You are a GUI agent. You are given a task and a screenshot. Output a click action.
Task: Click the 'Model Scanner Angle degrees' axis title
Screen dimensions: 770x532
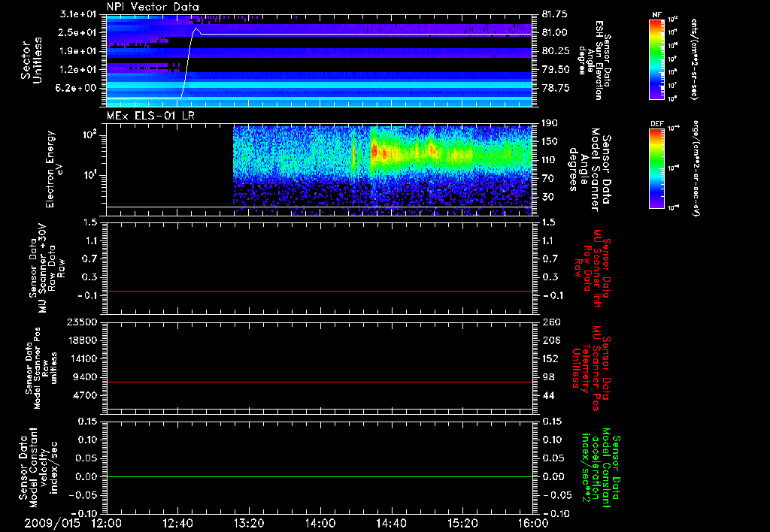click(590, 169)
